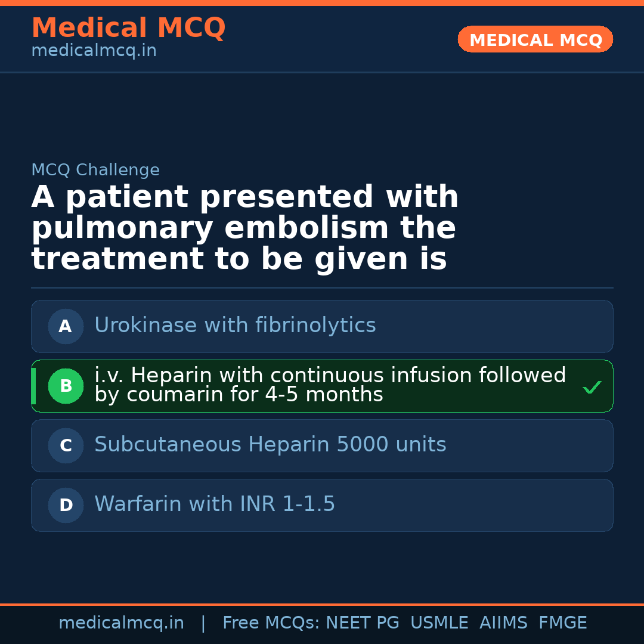Click the FMGE footer text

(562, 623)
